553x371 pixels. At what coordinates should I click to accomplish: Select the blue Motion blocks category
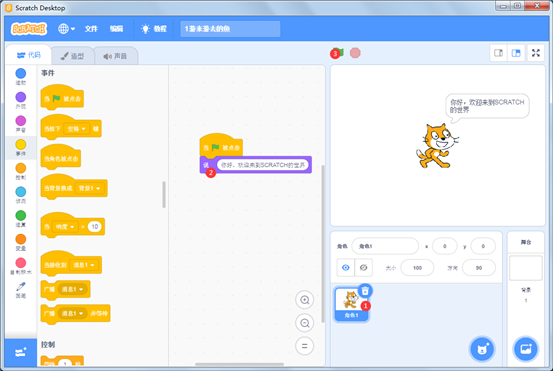[21, 77]
